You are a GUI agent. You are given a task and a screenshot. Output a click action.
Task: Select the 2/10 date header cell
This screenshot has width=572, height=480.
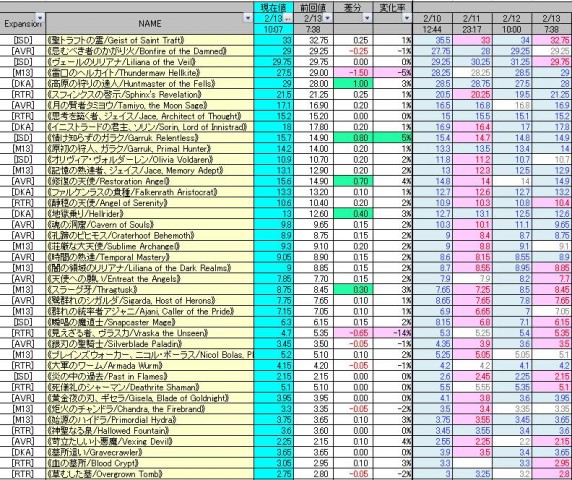[x=433, y=18]
